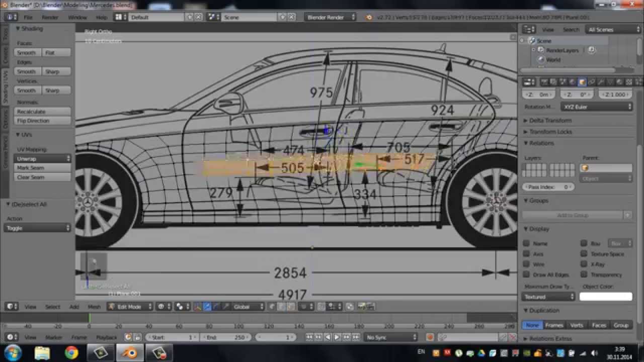Toggle automatic keyframe record button
This screenshot has width=644, height=362.
[x=430, y=337]
